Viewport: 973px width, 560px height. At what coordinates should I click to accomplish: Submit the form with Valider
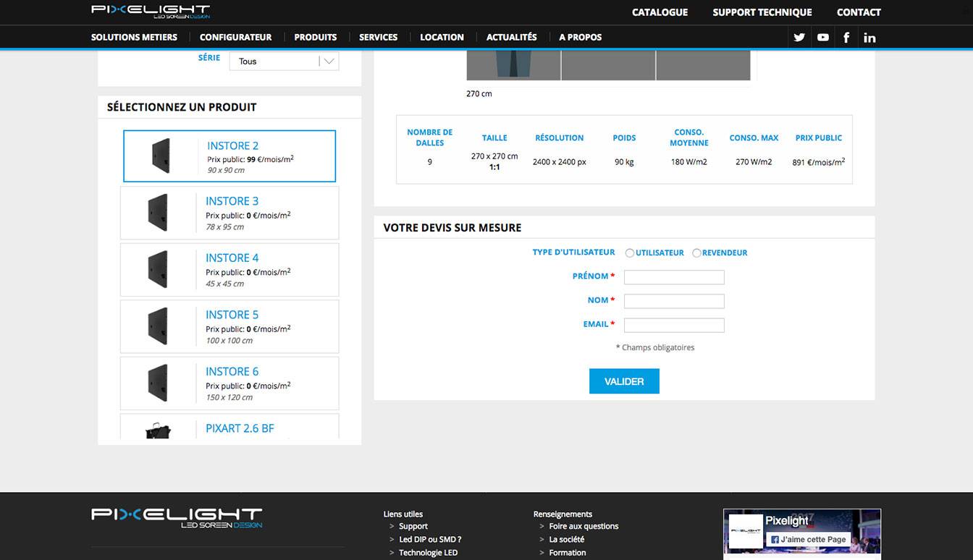(624, 381)
